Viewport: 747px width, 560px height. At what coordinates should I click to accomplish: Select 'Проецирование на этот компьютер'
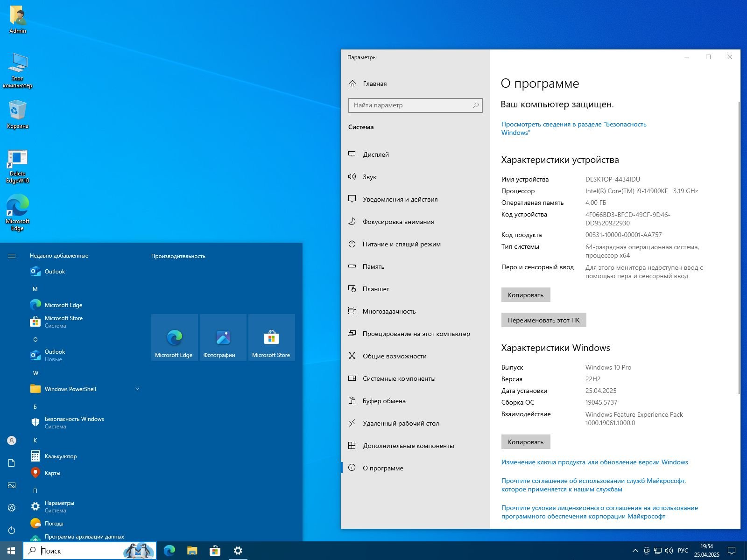pos(415,334)
